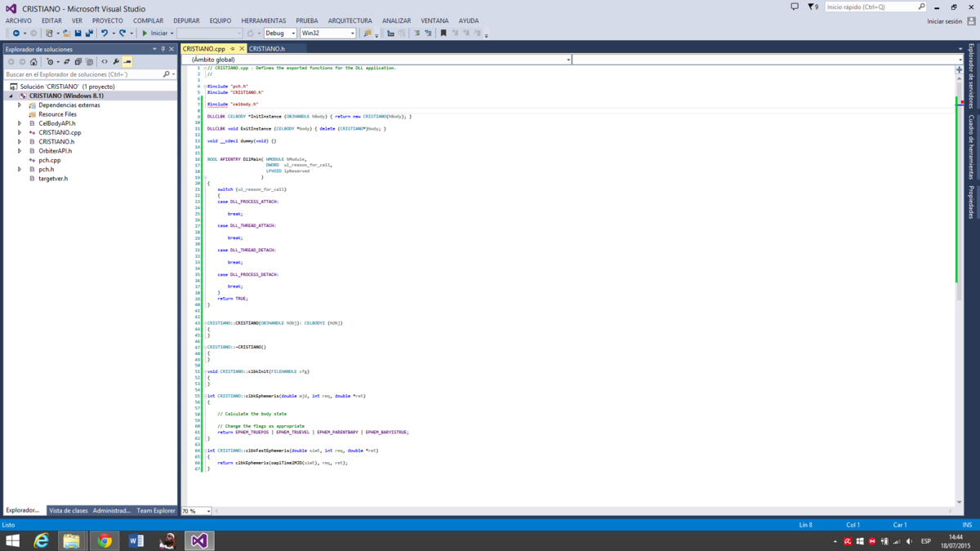Viewport: 980px width, 551px height.
Task: Open Explorador de servidores side tab
Action: click(971, 75)
